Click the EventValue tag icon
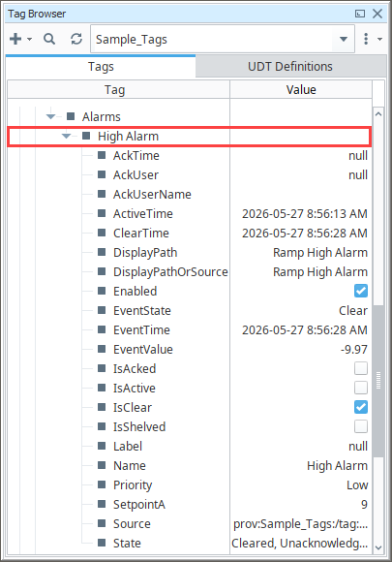The width and height of the screenshot is (392, 562). [102, 349]
